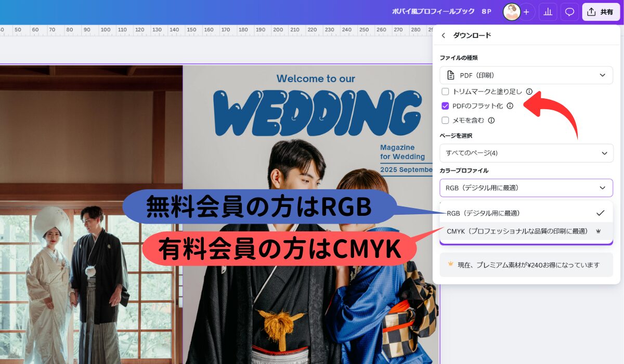This screenshot has height=364, width=624.
Task: Click the プレミアム素材が¥240お得 banner
Action: click(526, 265)
